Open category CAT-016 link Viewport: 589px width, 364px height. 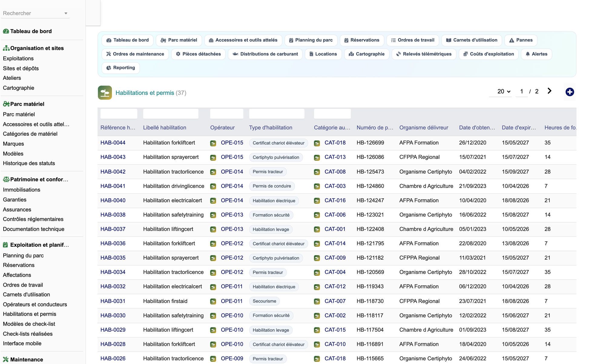[335, 200]
